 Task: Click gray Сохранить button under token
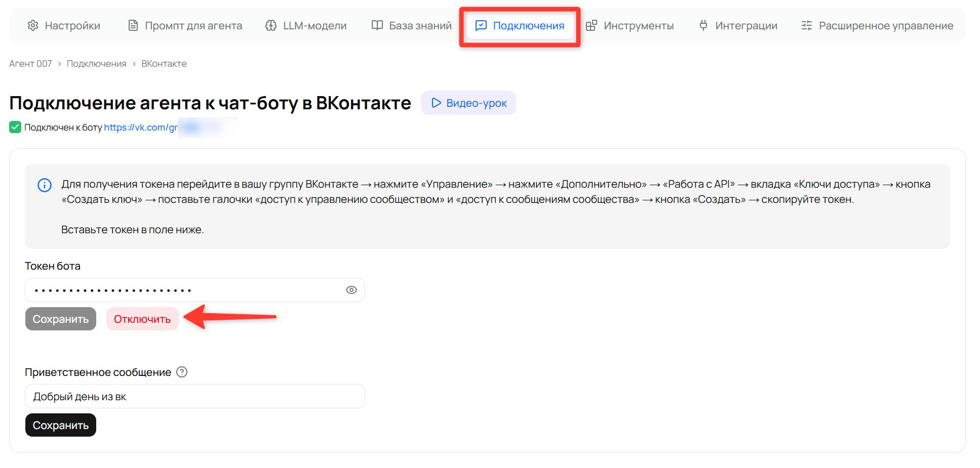point(61,319)
